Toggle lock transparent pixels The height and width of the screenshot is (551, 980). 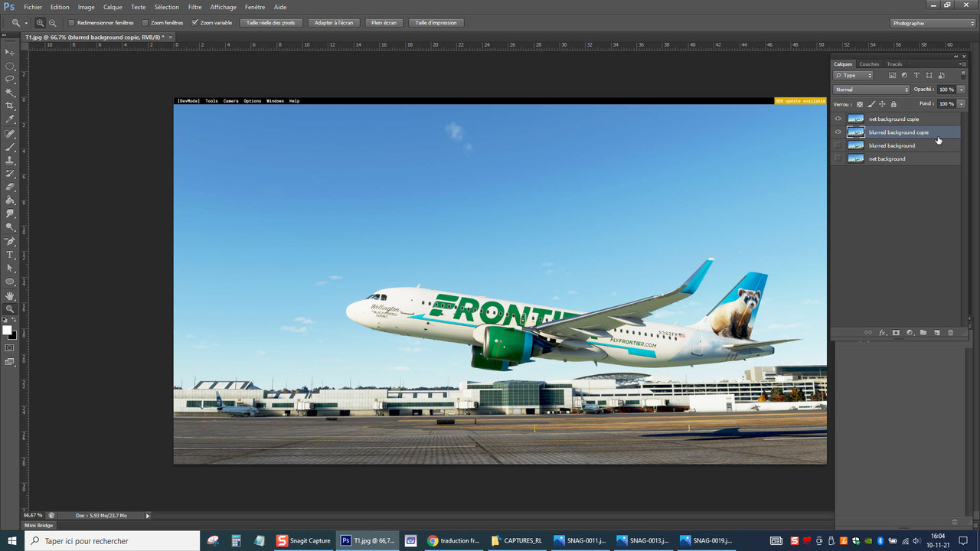tap(859, 104)
